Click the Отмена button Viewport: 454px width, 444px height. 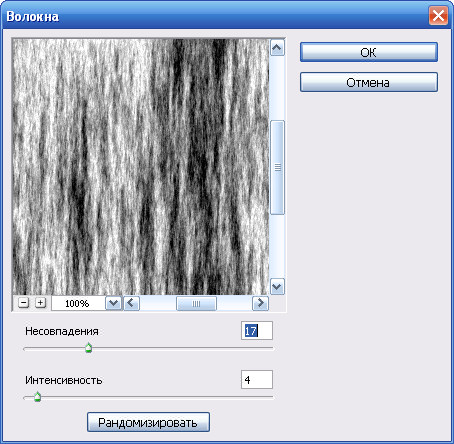click(x=369, y=82)
